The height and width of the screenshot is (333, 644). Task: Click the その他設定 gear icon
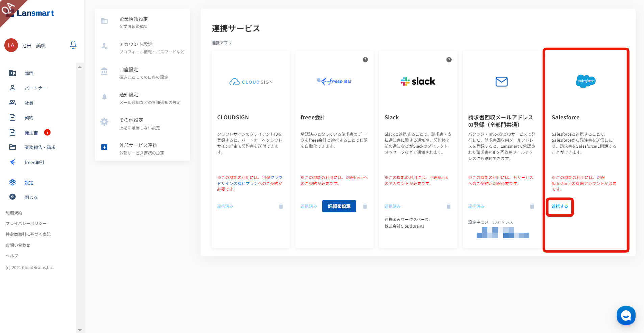104,122
